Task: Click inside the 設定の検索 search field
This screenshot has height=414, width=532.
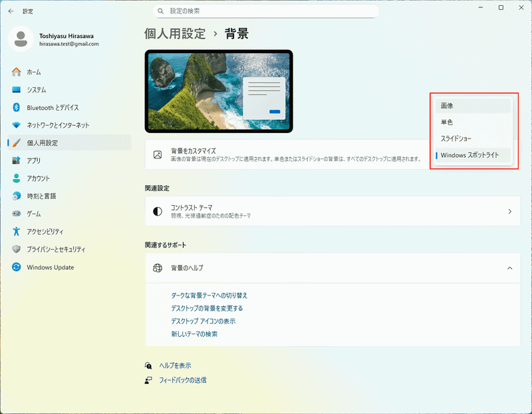Action: 266,11
